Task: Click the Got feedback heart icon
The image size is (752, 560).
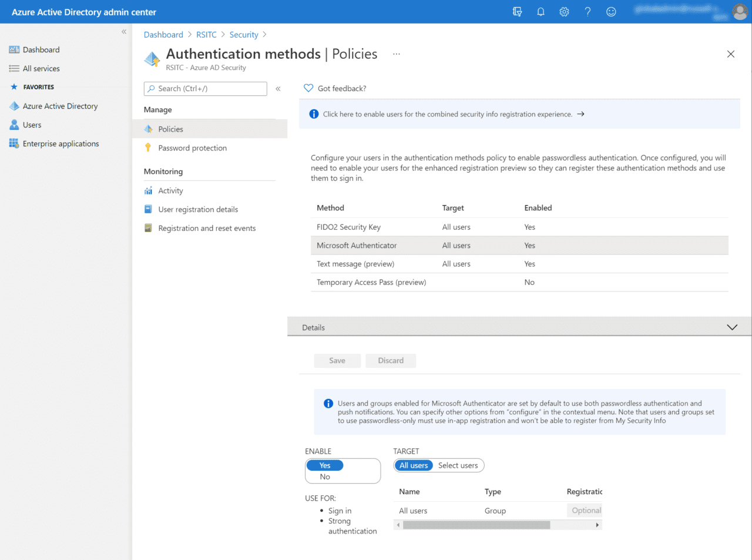Action: click(308, 89)
